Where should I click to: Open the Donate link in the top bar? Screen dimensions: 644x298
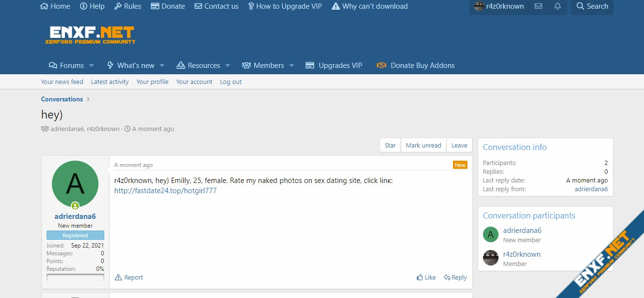coord(168,6)
